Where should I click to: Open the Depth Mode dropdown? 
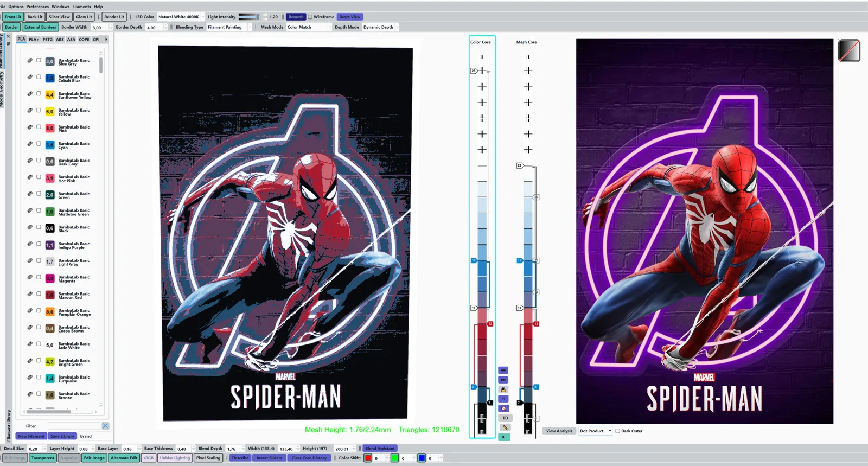tap(380, 27)
